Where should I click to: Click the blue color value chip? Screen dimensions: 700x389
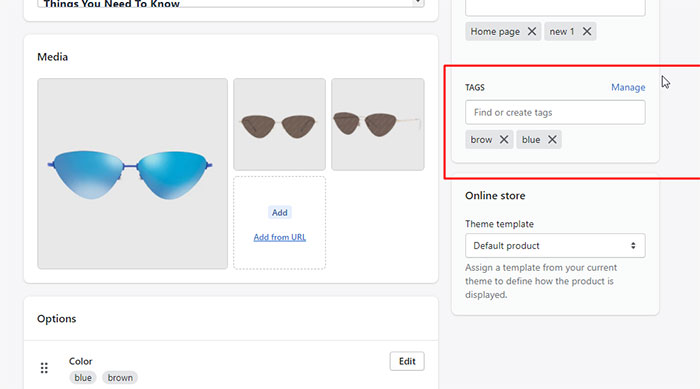(83, 378)
